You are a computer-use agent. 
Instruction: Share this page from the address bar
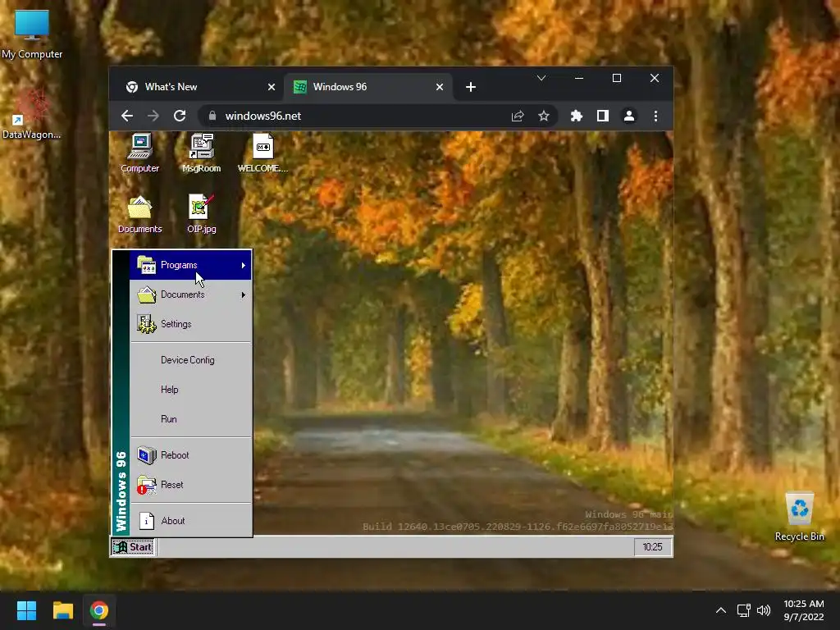(x=517, y=116)
